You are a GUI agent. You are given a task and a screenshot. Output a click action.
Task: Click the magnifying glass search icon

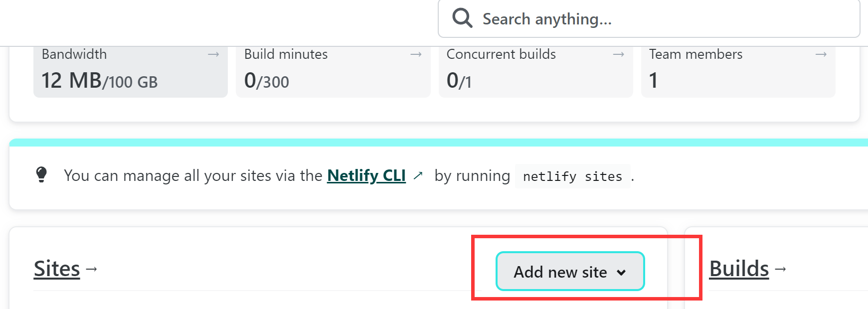tap(462, 18)
